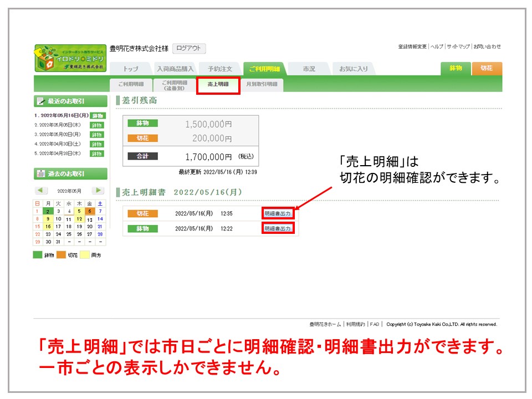
Task: Open the 登録情報変更 link
Action: point(412,47)
